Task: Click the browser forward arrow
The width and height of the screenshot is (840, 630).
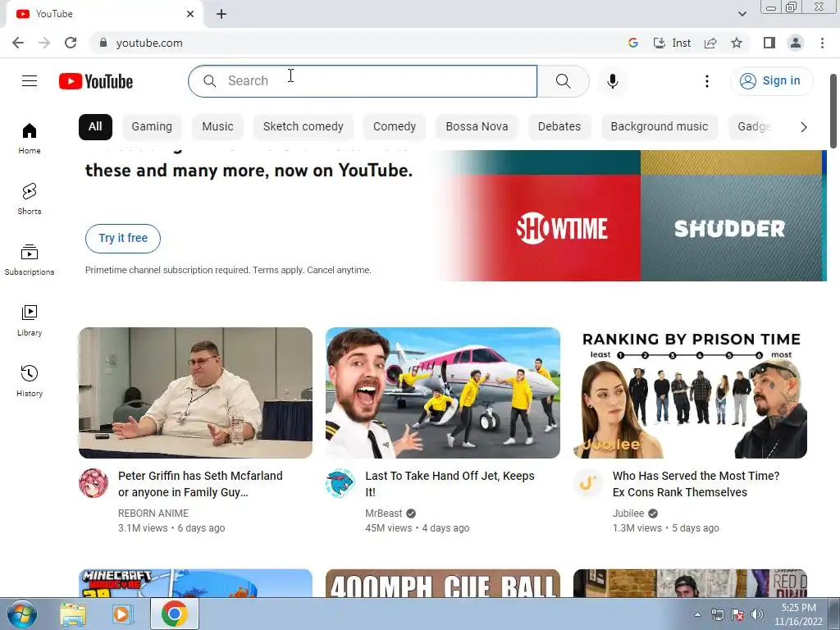Action: pos(44,43)
